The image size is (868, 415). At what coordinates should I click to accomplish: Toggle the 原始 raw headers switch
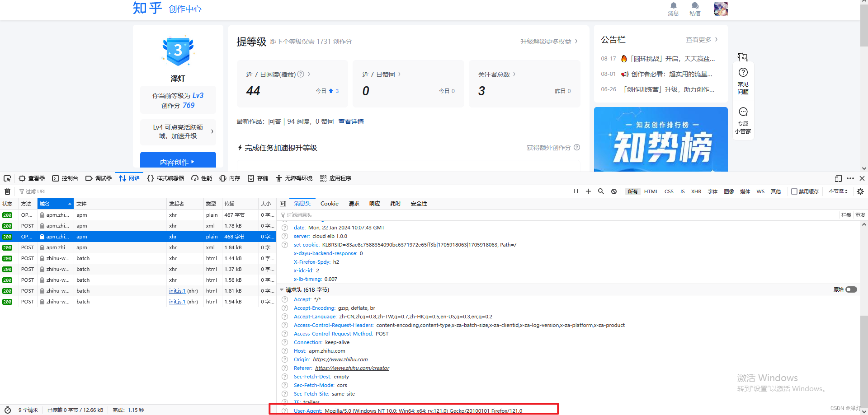[851, 289]
